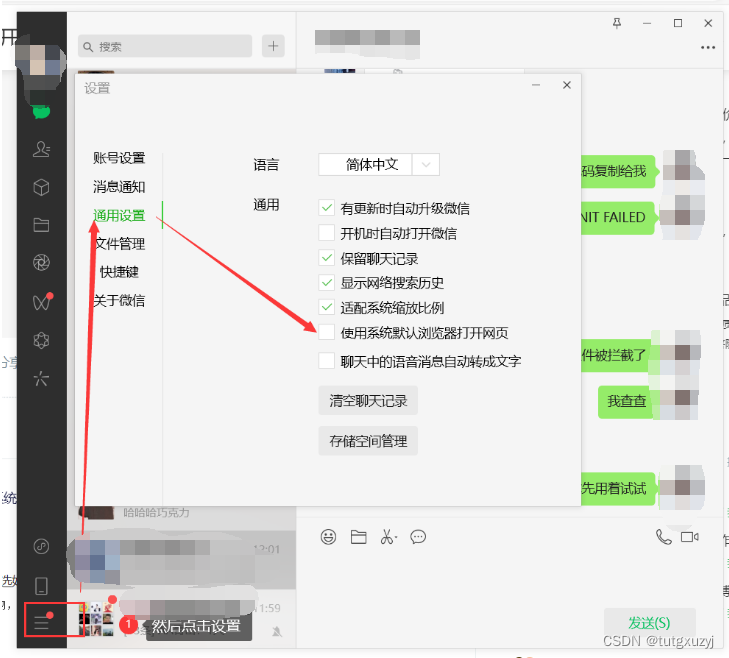
Task: Open Channels butterfly icon with red dot
Action: (x=42, y=302)
